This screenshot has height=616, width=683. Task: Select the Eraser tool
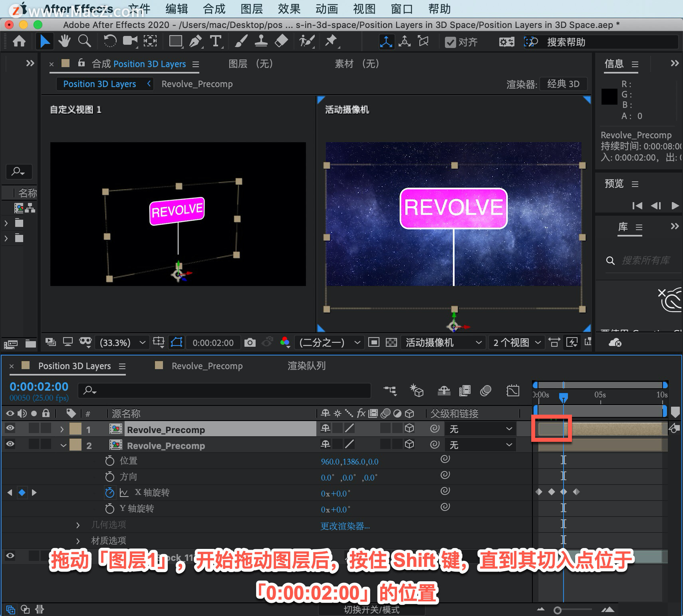click(x=282, y=41)
